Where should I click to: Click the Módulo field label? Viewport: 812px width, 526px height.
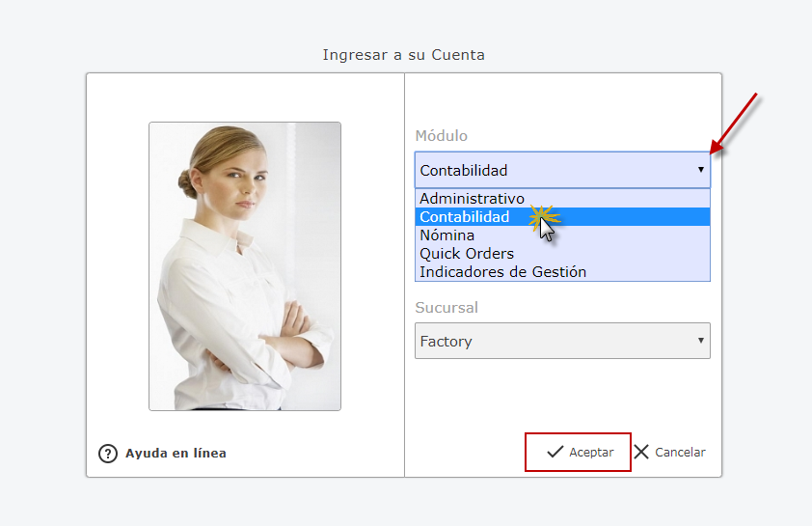click(441, 136)
